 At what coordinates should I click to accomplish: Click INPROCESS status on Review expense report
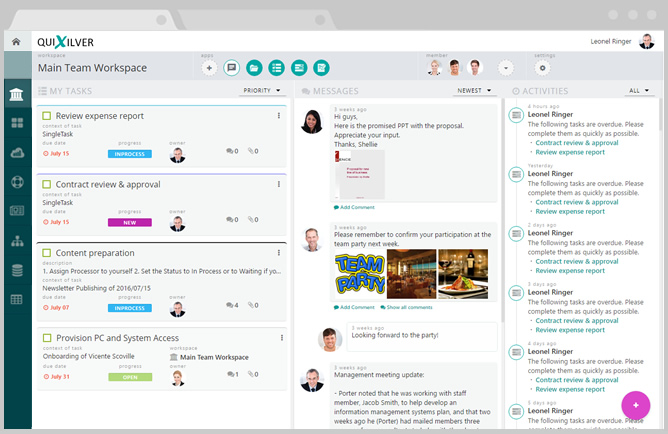pyautogui.click(x=130, y=154)
